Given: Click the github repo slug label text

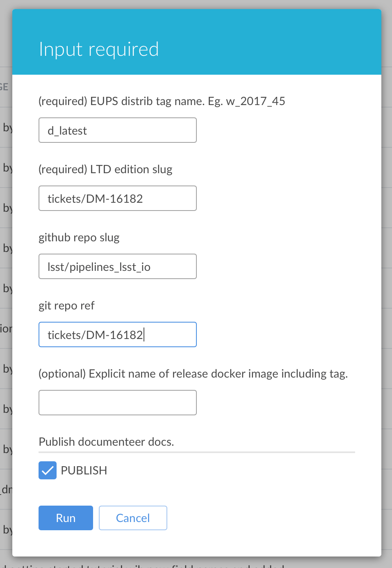Looking at the screenshot, I should [79, 237].
